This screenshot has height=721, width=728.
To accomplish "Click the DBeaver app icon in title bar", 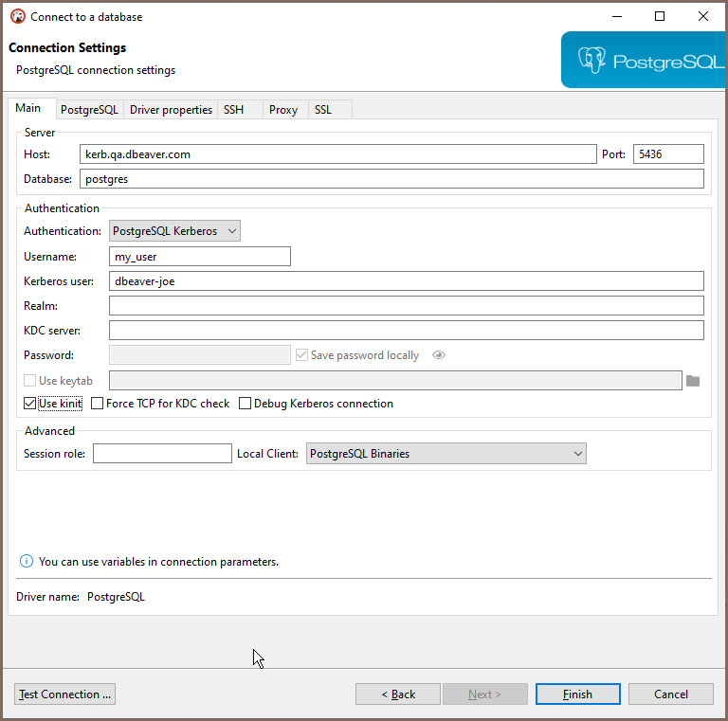I will coord(18,17).
